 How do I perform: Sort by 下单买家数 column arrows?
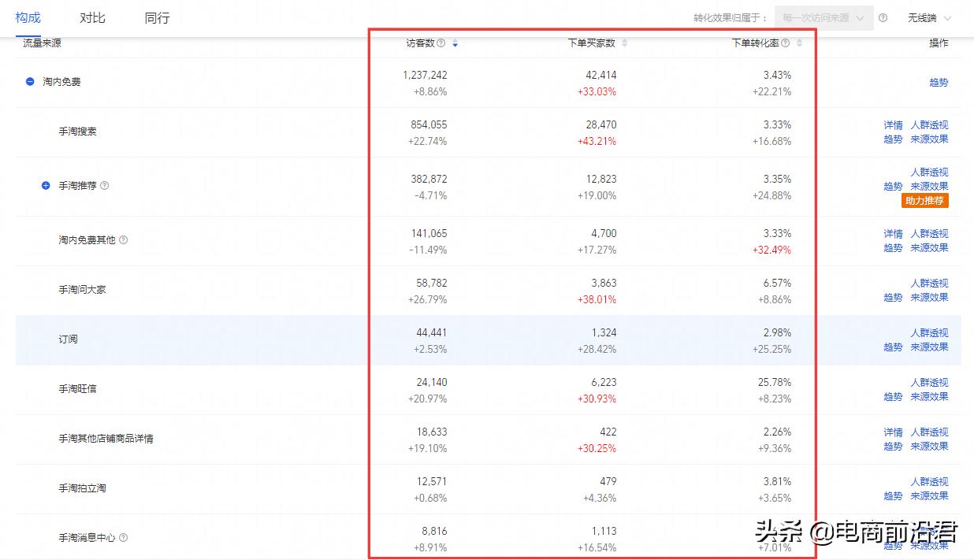pyautogui.click(x=625, y=43)
